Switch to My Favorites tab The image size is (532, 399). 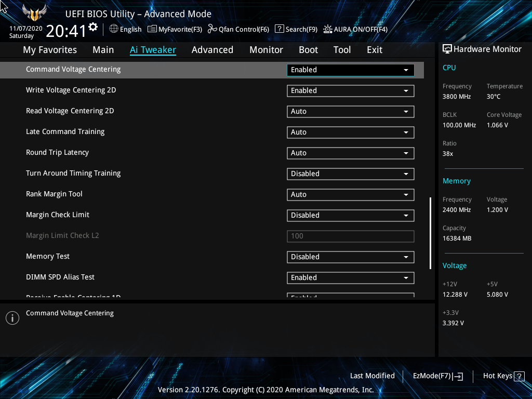[x=50, y=50]
